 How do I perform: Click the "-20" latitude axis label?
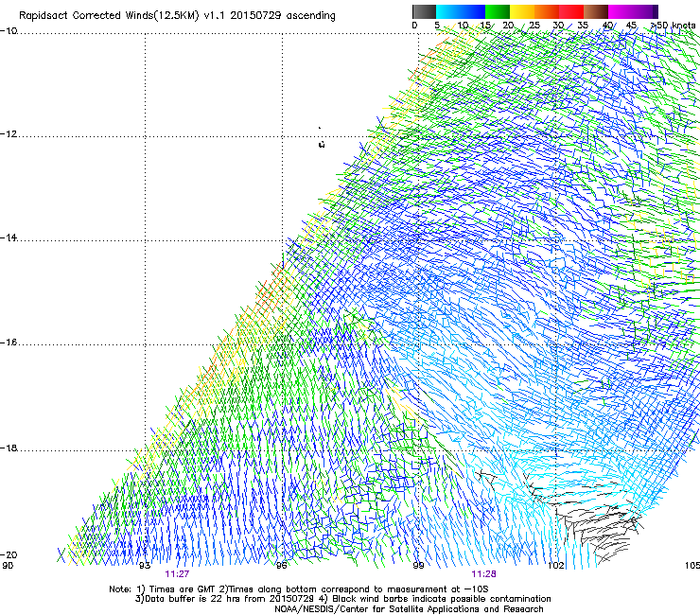click(9, 554)
